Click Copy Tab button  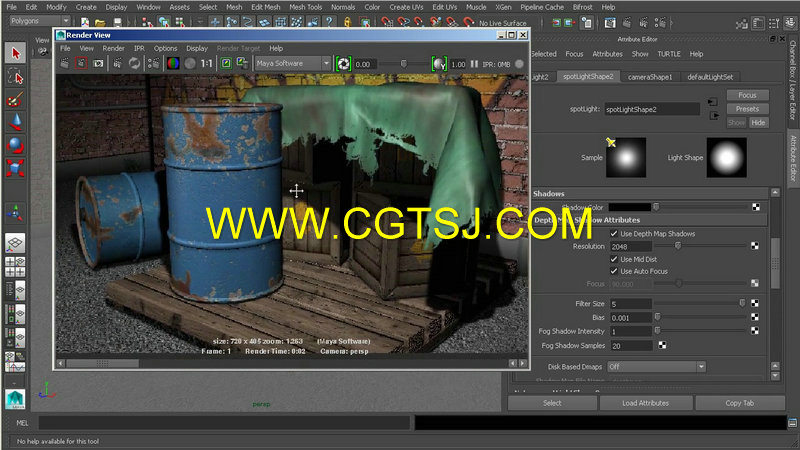coord(739,403)
